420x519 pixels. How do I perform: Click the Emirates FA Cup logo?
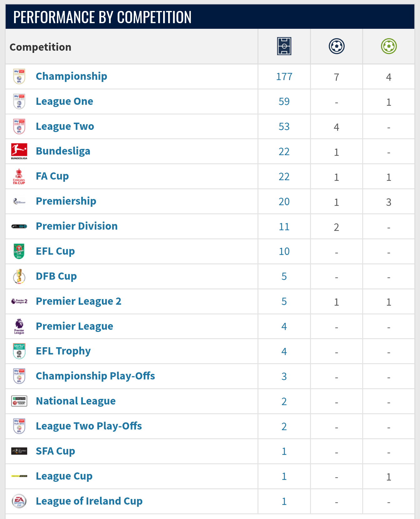pyautogui.click(x=19, y=176)
